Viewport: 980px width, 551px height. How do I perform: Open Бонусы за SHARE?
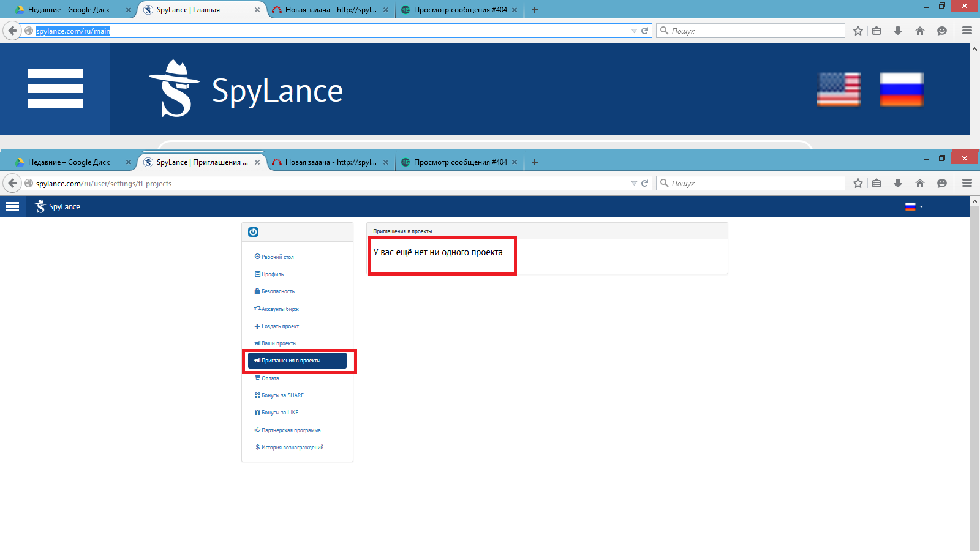[282, 395]
